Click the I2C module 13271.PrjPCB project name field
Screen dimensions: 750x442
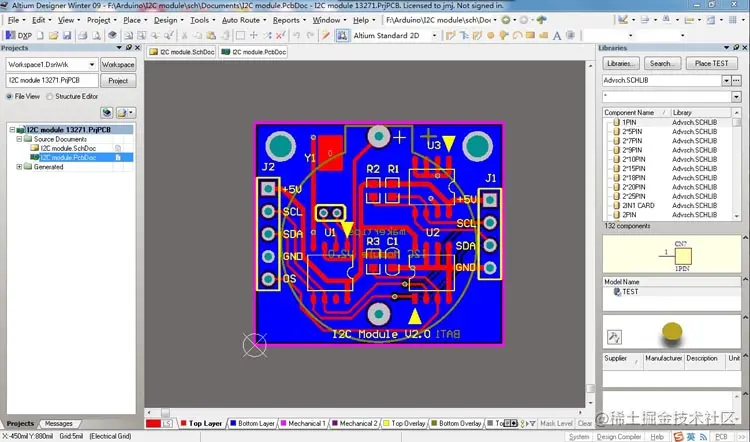pyautogui.click(x=52, y=80)
